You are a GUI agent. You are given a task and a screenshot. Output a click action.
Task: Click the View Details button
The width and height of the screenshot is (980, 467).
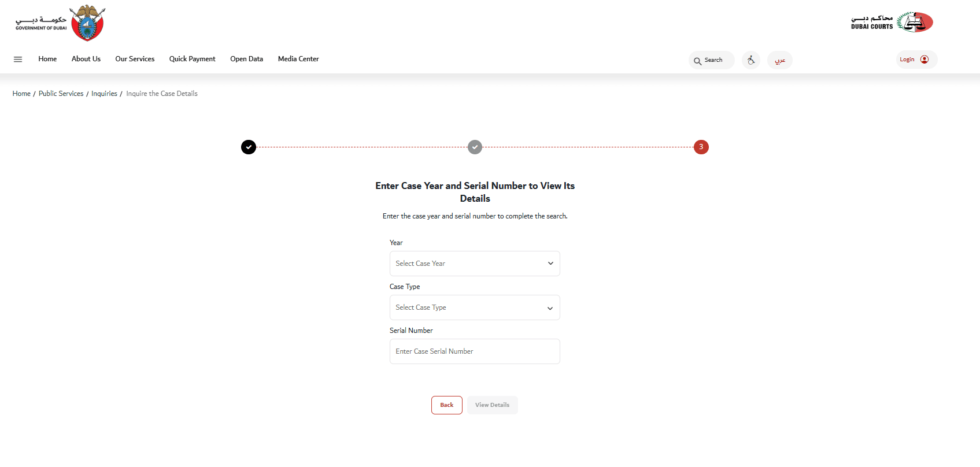(493, 405)
